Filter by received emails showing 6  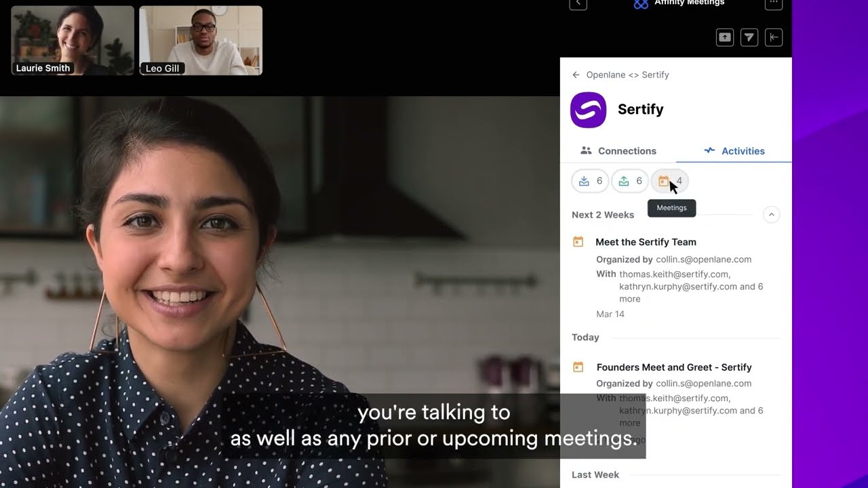point(590,181)
